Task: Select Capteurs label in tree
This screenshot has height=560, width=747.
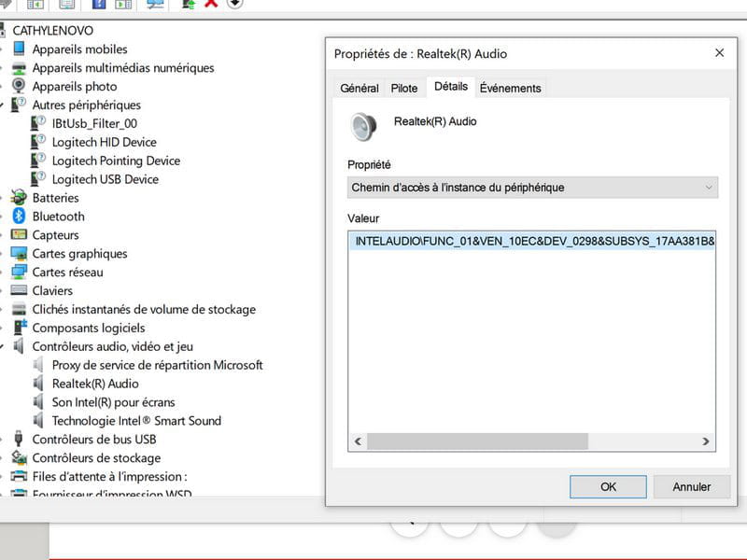Action: click(x=55, y=235)
